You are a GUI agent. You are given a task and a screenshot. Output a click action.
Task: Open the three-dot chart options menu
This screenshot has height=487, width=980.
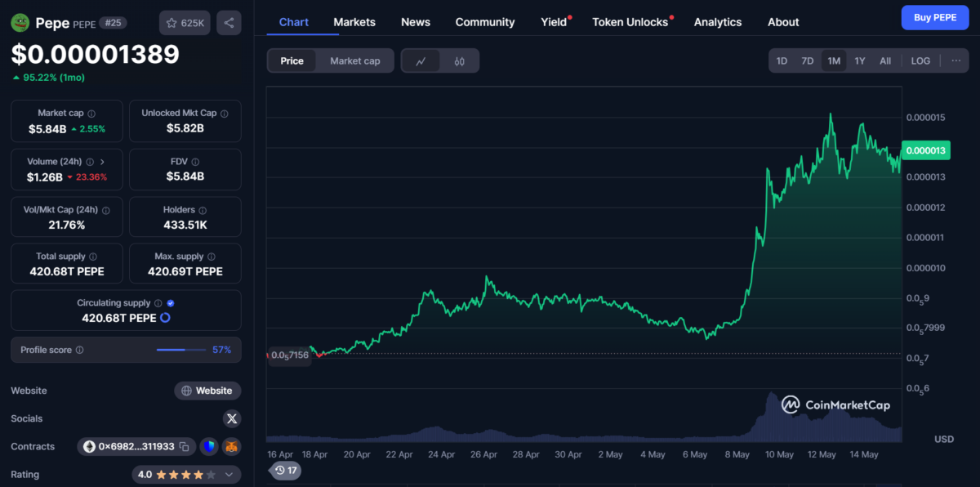pos(955,61)
